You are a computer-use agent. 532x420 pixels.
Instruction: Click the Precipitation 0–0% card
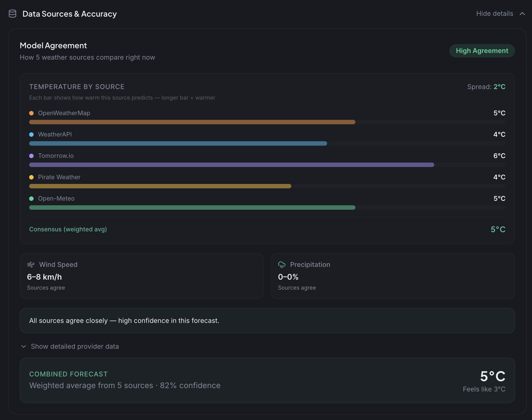[393, 276]
